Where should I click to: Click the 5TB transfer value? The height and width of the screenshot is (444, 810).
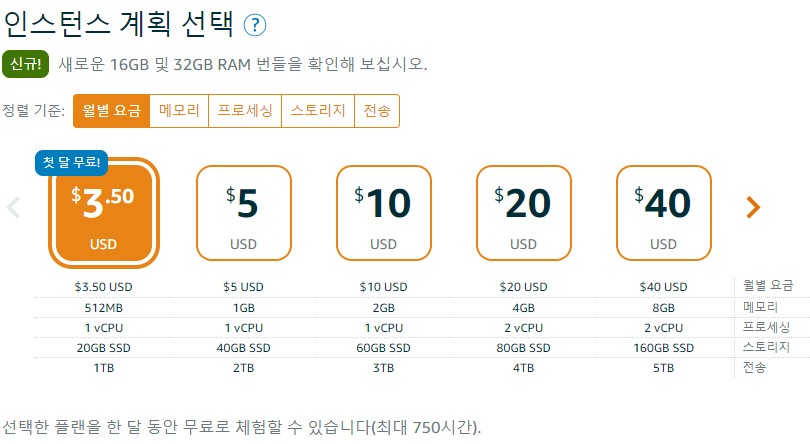(x=663, y=367)
